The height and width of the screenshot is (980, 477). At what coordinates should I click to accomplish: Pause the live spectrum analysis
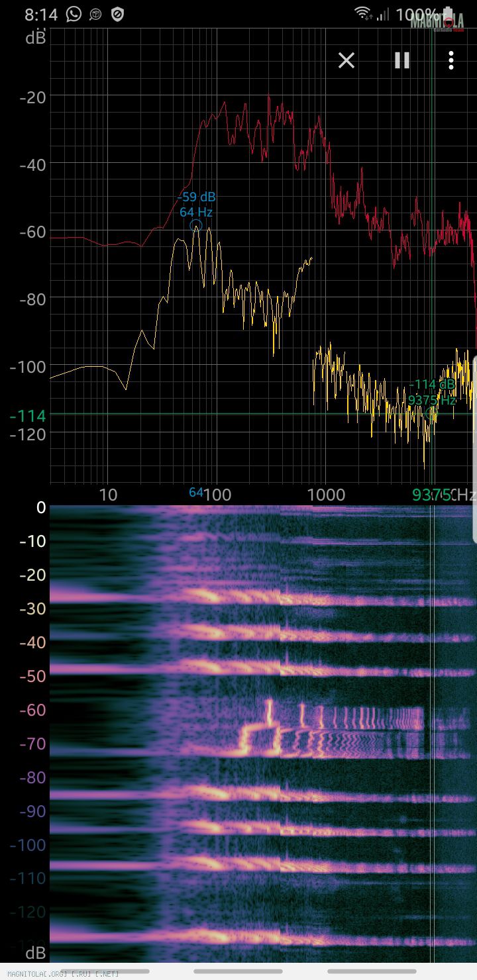click(x=401, y=61)
